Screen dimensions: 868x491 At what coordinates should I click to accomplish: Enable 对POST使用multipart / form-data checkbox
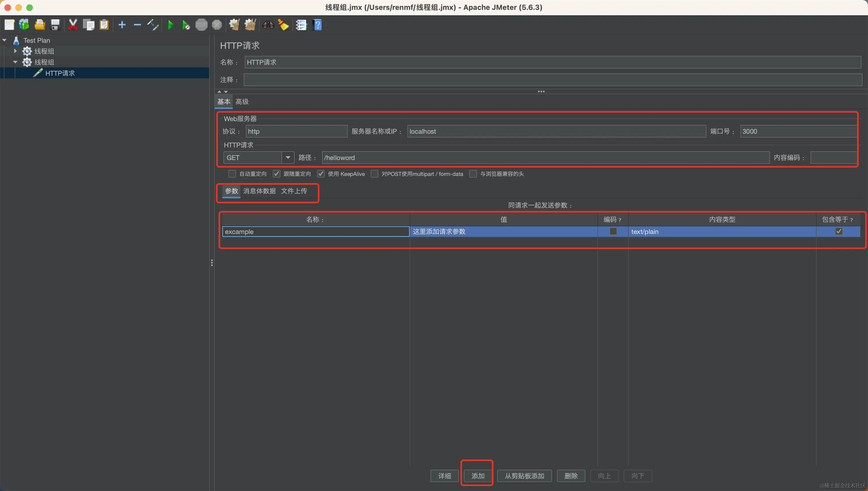tap(374, 174)
